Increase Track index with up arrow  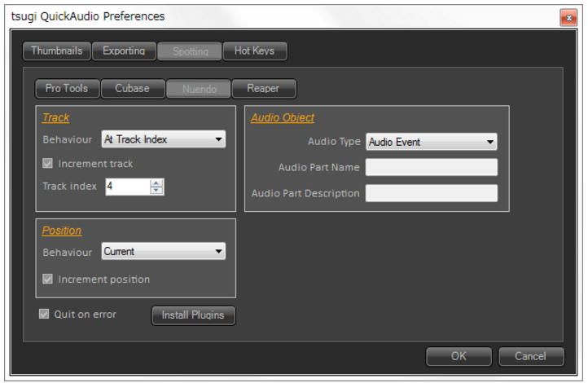pos(157,183)
